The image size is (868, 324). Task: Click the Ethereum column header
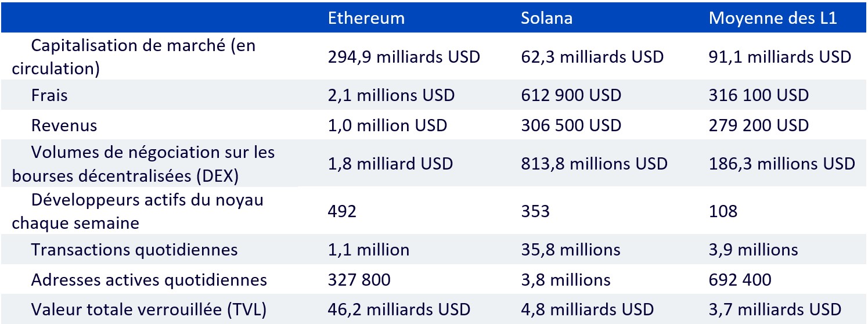(x=366, y=18)
